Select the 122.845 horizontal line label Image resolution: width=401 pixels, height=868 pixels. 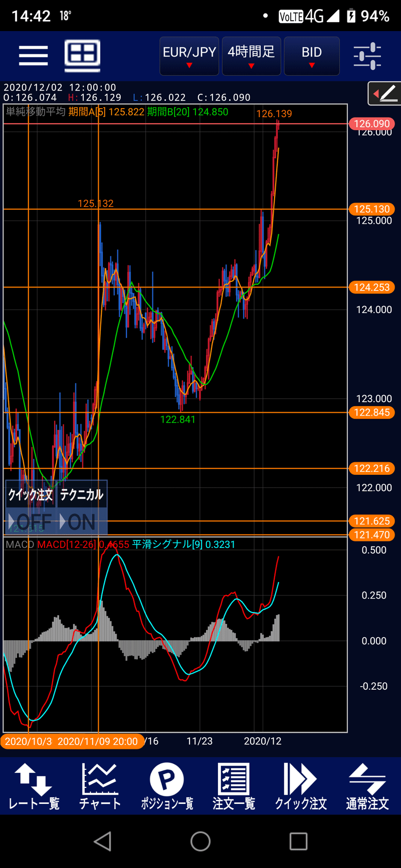pos(372,413)
